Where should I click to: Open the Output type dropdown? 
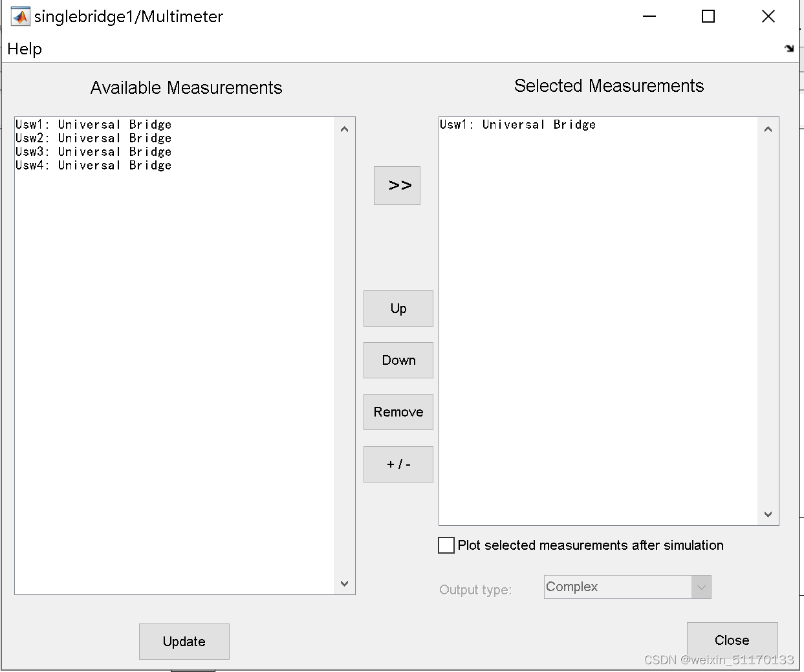(701, 587)
